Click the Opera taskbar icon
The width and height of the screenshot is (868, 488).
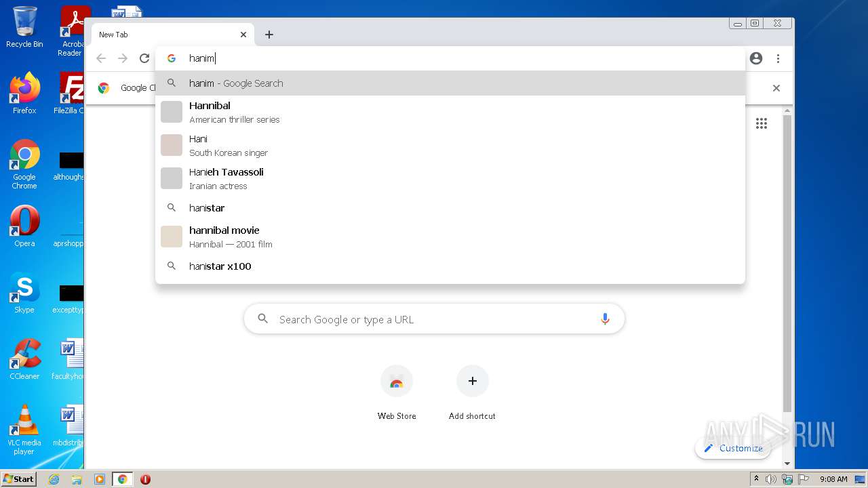coord(145,479)
